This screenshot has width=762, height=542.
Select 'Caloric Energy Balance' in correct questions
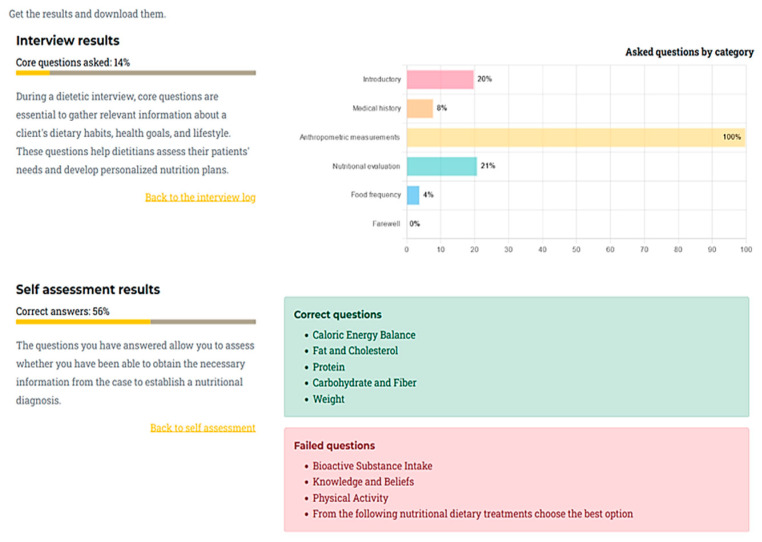(x=364, y=335)
